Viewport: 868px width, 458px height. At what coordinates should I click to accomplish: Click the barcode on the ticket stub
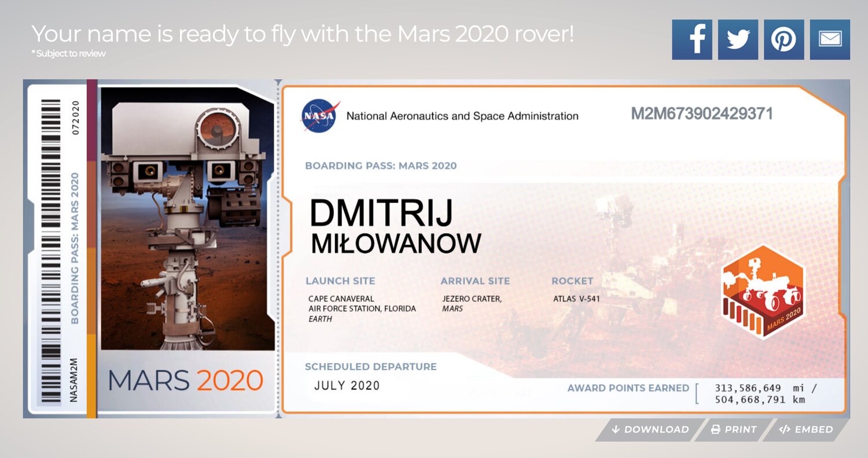tap(52, 250)
